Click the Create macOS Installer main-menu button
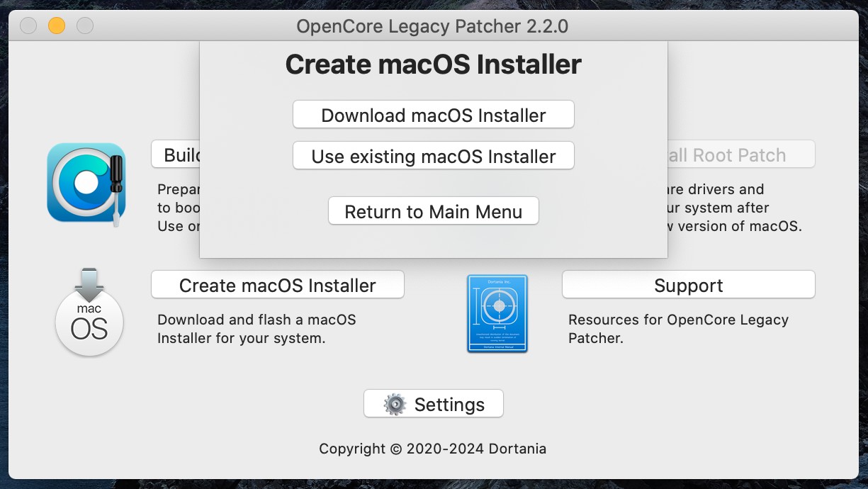The height and width of the screenshot is (489, 868). [x=278, y=285]
